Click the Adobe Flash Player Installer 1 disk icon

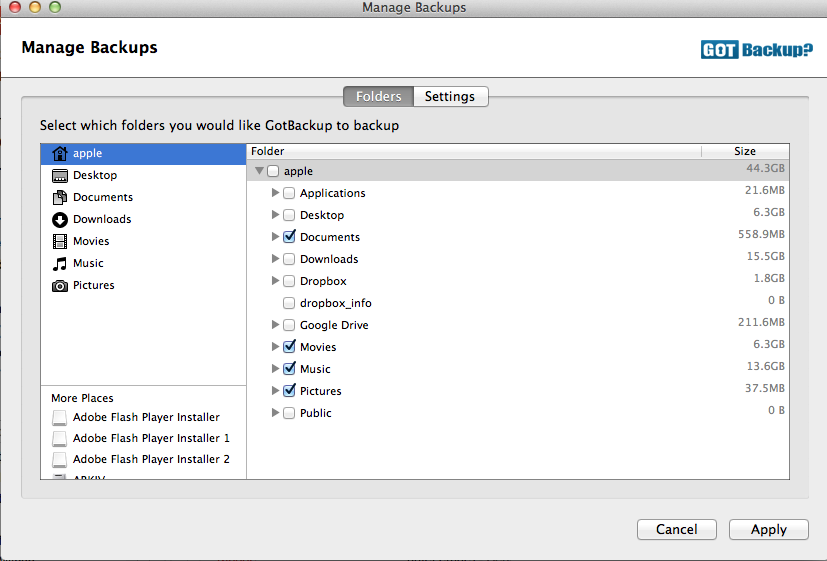[60, 439]
